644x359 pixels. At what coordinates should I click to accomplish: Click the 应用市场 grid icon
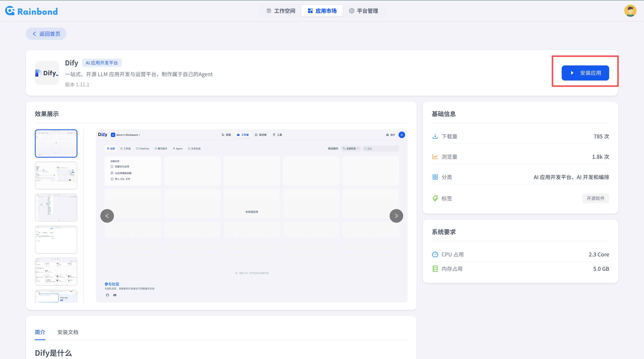pos(310,11)
